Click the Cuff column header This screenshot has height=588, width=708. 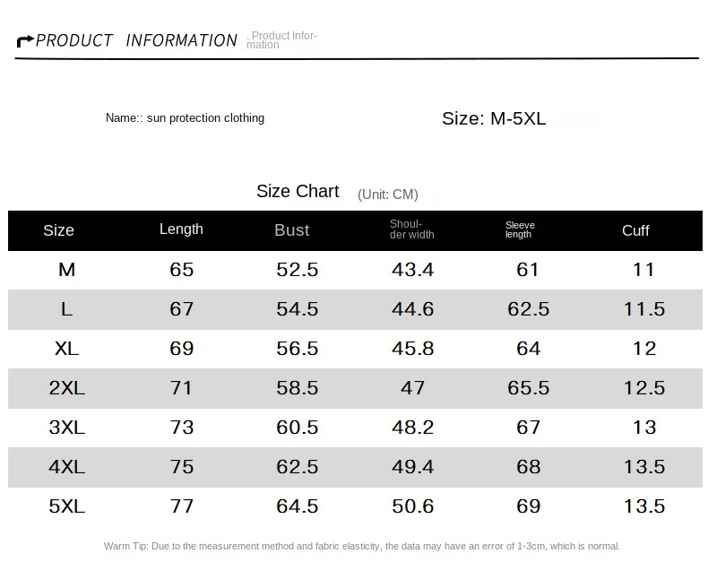(x=635, y=230)
